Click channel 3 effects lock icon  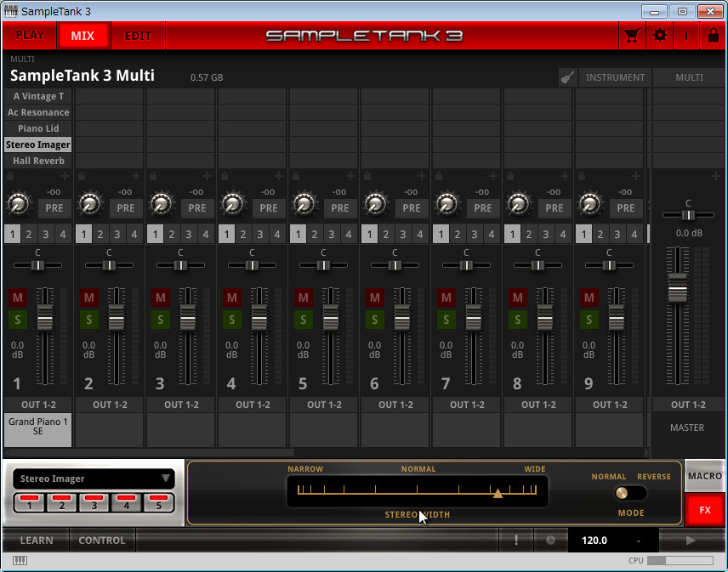(x=153, y=176)
